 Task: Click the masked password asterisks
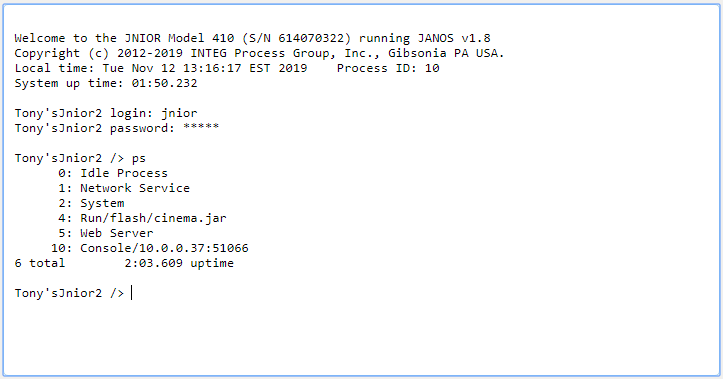(201, 126)
